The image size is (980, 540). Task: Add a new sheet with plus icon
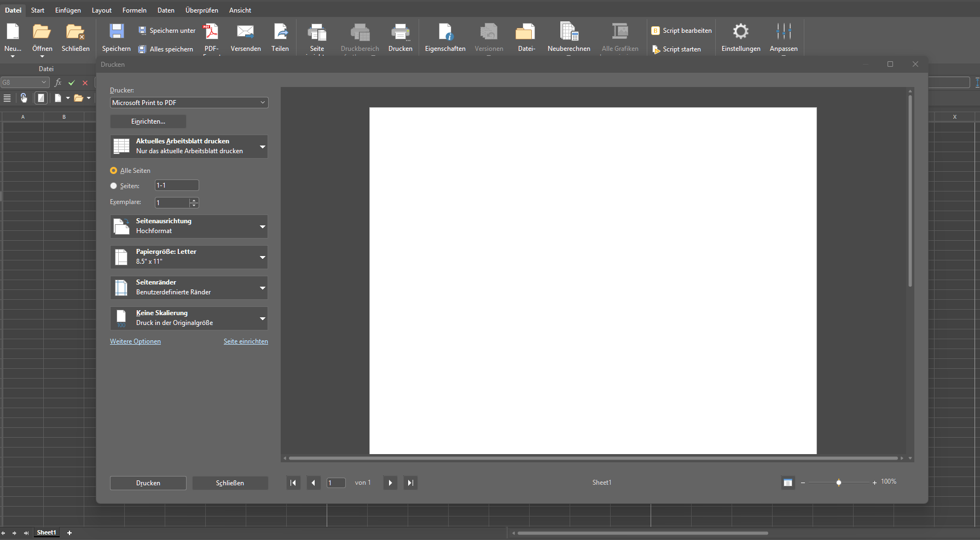pyautogui.click(x=69, y=533)
